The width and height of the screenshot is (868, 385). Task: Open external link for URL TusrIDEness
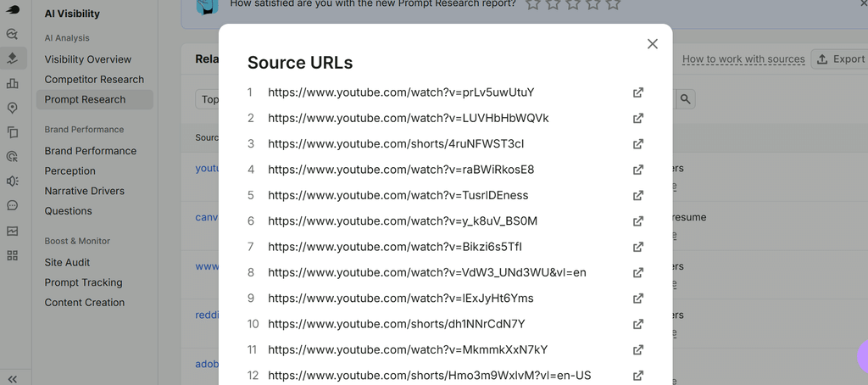[637, 196]
